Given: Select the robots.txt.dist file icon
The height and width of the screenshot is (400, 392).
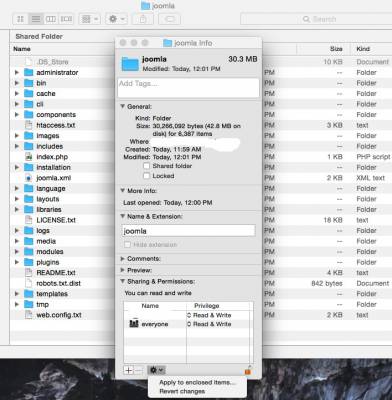Looking at the screenshot, I should [x=29, y=283].
